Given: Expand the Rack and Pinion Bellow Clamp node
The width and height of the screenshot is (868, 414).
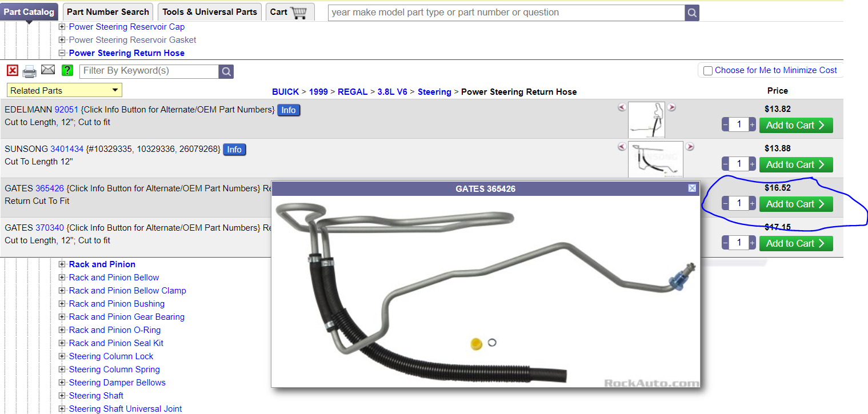Looking at the screenshot, I should [x=62, y=291].
